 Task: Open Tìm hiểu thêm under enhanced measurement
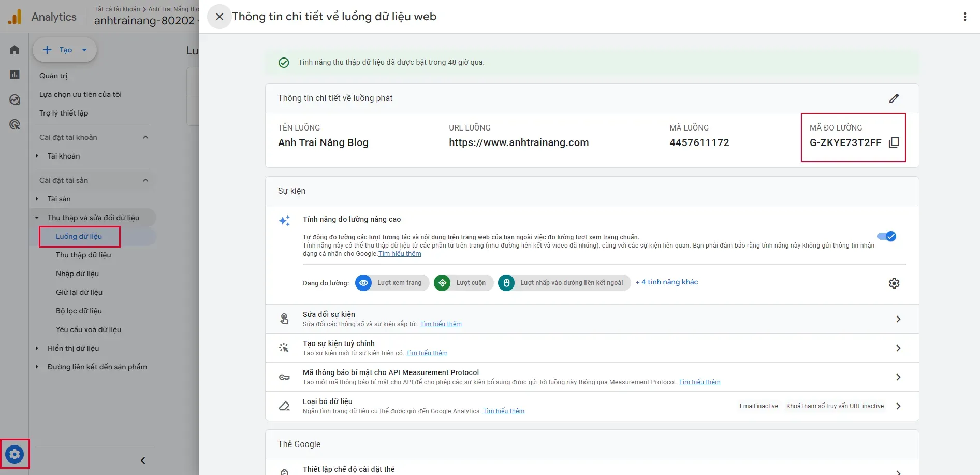tap(400, 254)
